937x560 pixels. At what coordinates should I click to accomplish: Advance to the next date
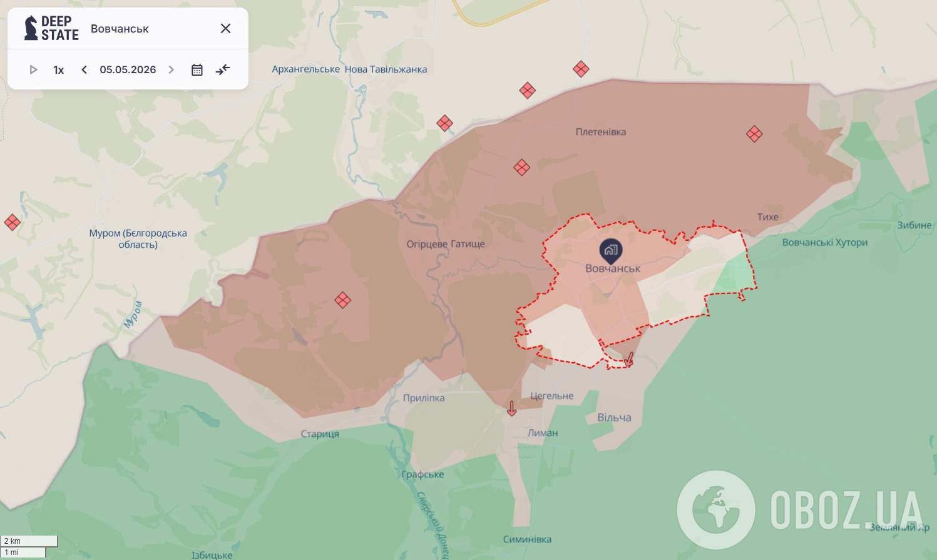[x=171, y=69]
